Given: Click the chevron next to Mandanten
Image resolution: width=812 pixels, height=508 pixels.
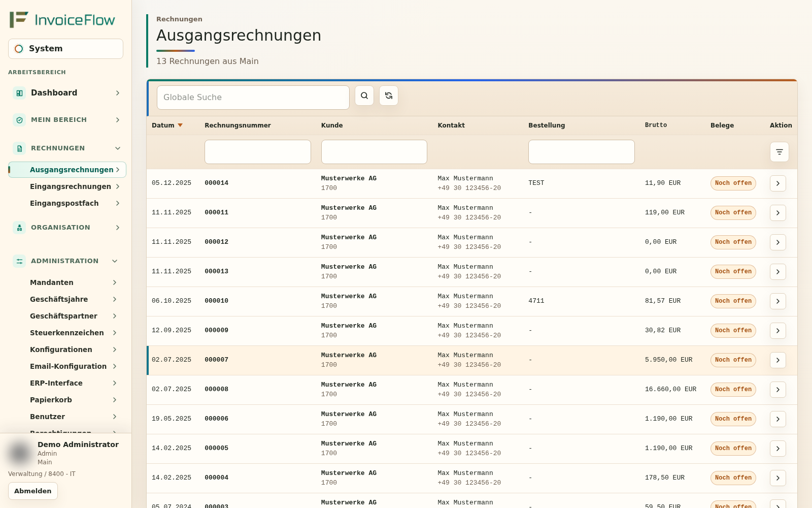Looking at the screenshot, I should pyautogui.click(x=115, y=282).
